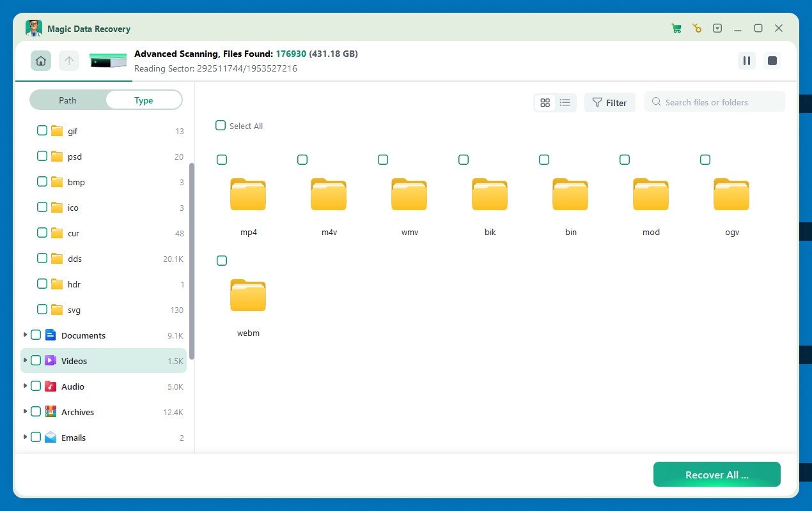
Task: Expand the Audio category tree
Action: pos(25,386)
